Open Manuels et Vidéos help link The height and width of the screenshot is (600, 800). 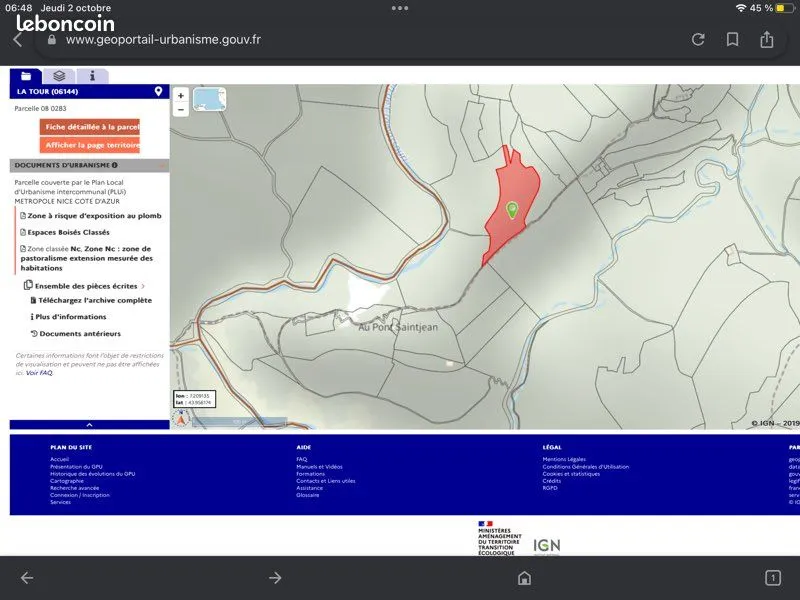[x=319, y=466]
